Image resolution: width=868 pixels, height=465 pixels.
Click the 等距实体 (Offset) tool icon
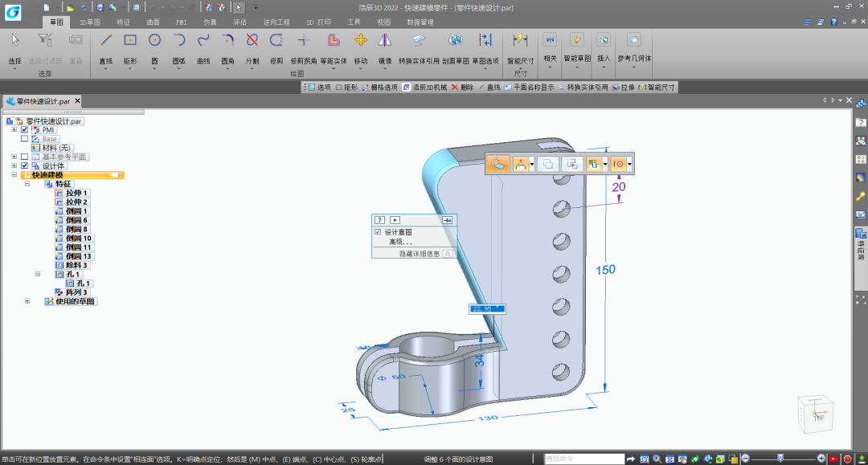coord(333,41)
